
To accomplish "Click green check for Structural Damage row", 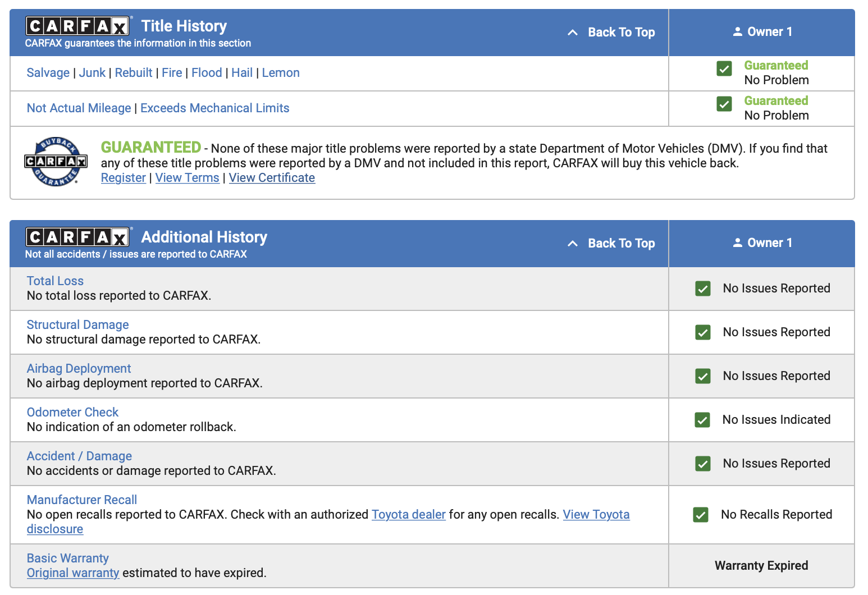I will tap(703, 332).
